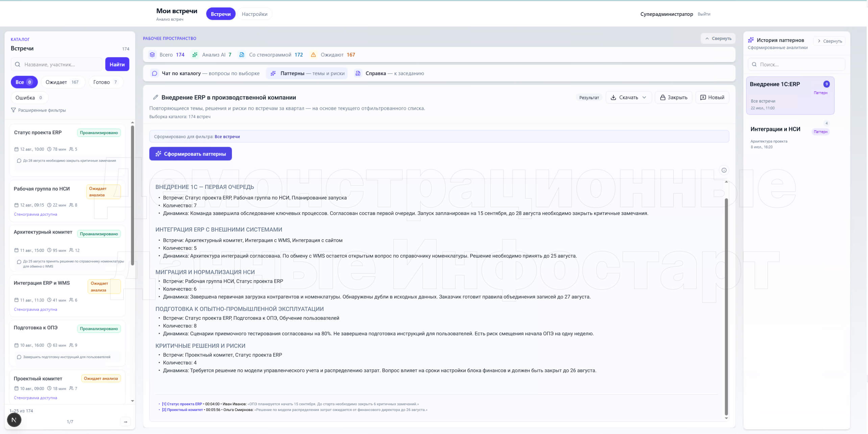
Task: Focus the Название, участник search field
Action: (56, 64)
